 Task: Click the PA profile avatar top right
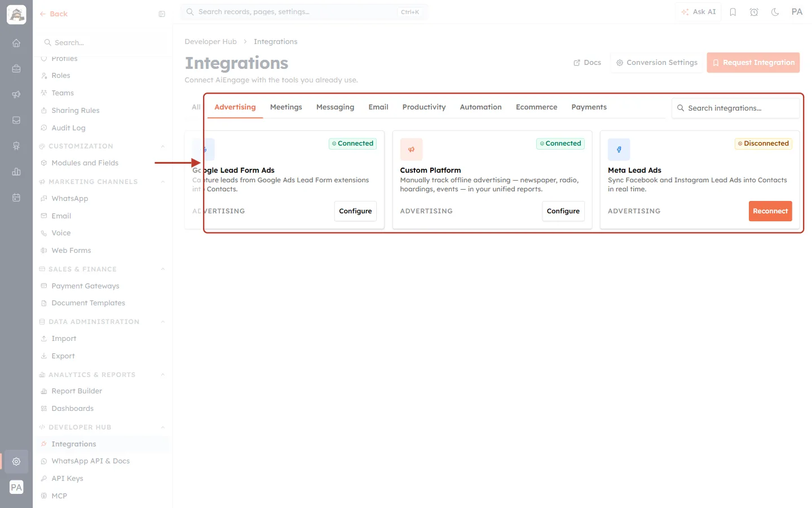[x=797, y=12]
